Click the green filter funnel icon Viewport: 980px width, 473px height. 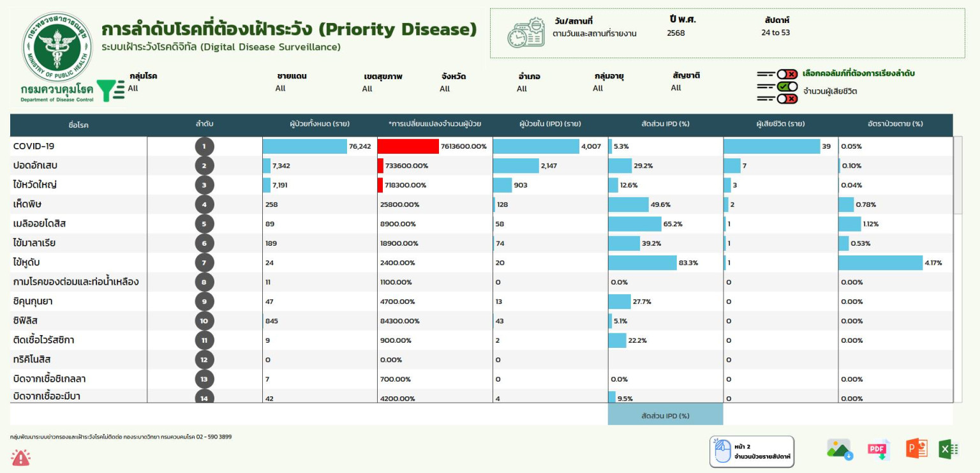(x=111, y=91)
